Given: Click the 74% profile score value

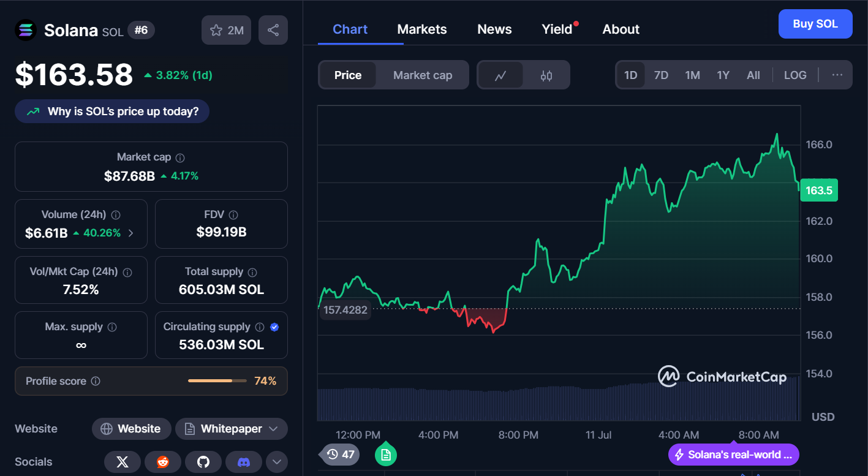Looking at the screenshot, I should [265, 381].
